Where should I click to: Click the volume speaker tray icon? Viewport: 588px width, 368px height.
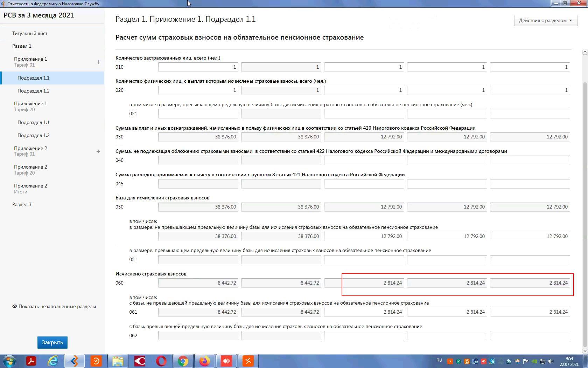point(551,361)
